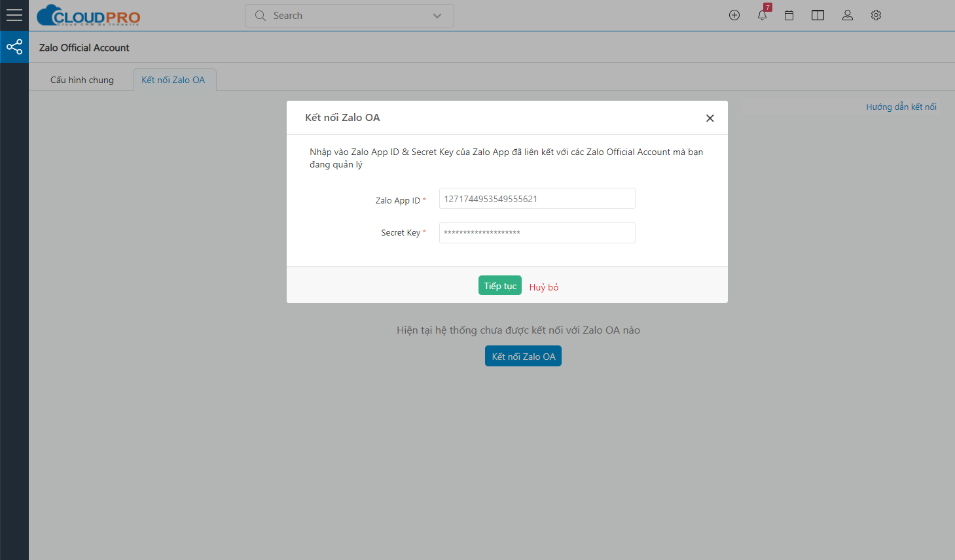The image size is (955, 560).
Task: Open the split panel layout icon
Action: coord(818,15)
